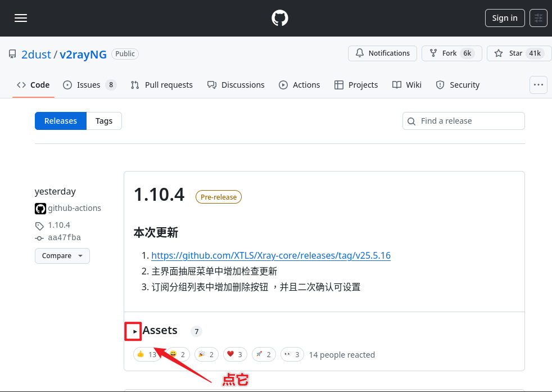
Task: Open the three-dot more tabs menu
Action: tap(539, 85)
